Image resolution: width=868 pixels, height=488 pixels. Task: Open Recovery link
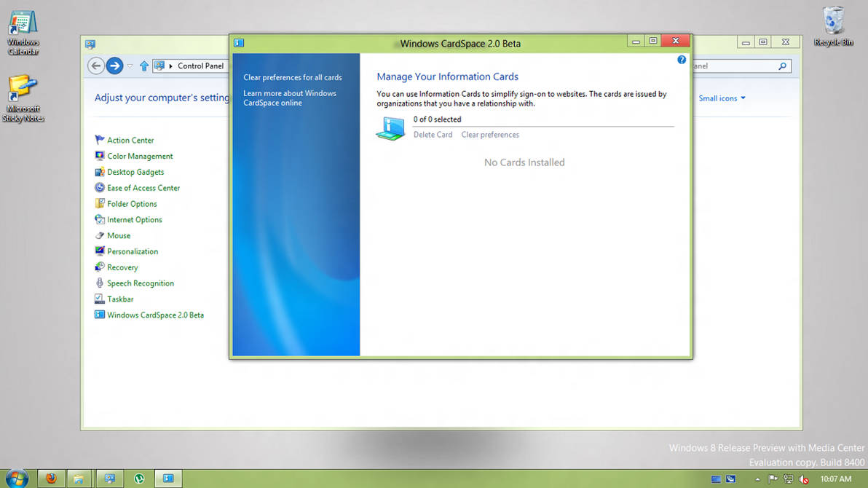tap(122, 267)
